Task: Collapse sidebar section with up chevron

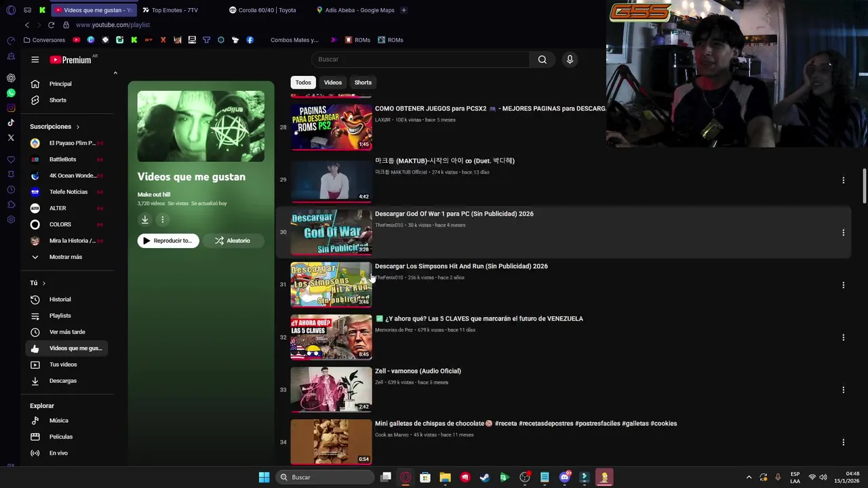Action: coord(115,73)
